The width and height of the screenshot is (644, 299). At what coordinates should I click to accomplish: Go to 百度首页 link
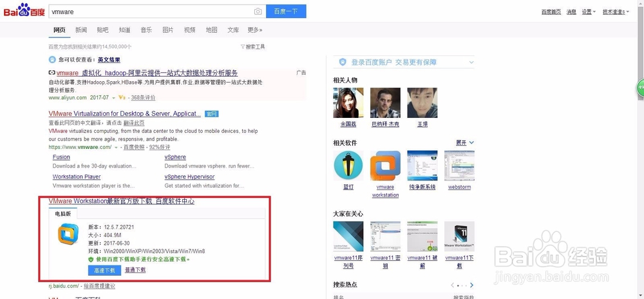click(551, 12)
